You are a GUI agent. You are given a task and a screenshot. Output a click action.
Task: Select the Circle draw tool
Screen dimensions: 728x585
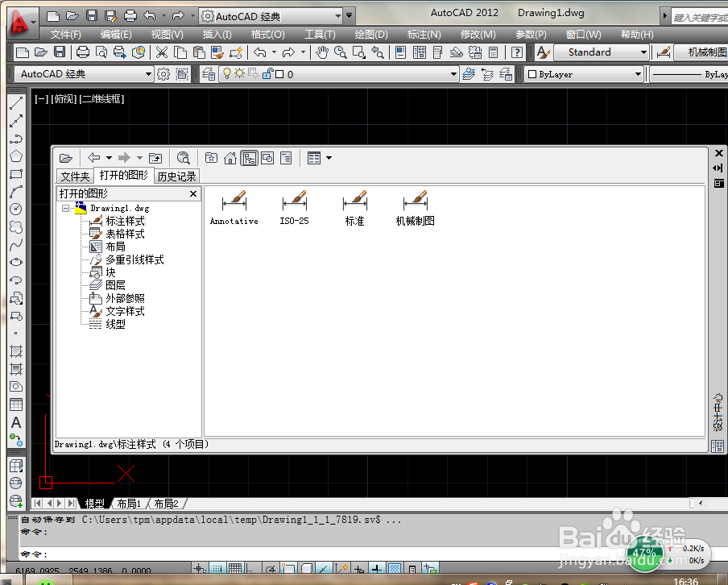tap(16, 209)
